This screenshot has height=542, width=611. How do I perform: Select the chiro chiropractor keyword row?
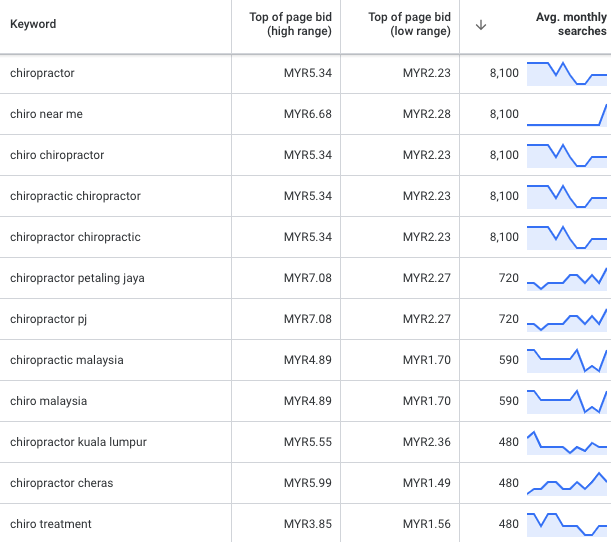click(57, 155)
